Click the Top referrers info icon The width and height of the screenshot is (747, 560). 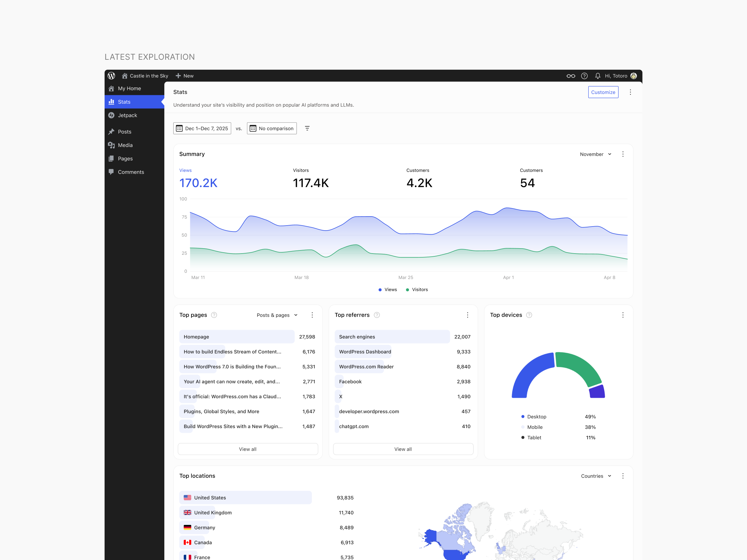(377, 315)
